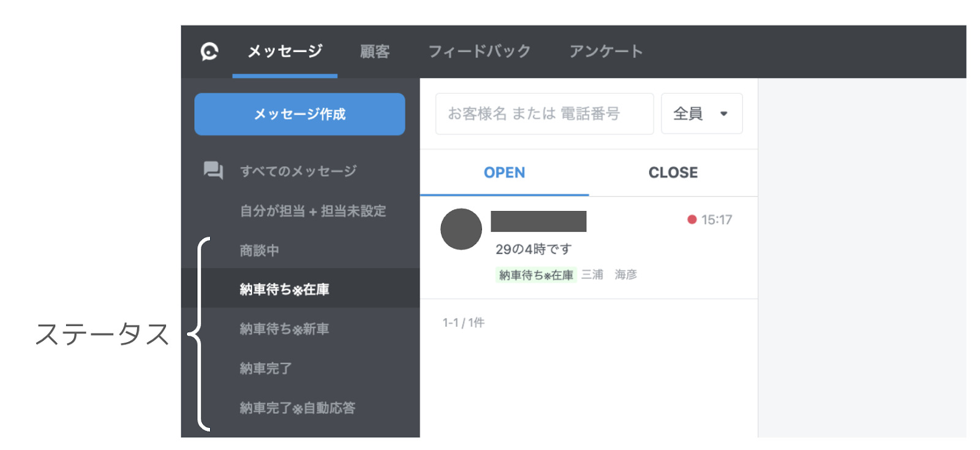Select the 商談中 status filter
This screenshot has height=450, width=980.
click(259, 250)
